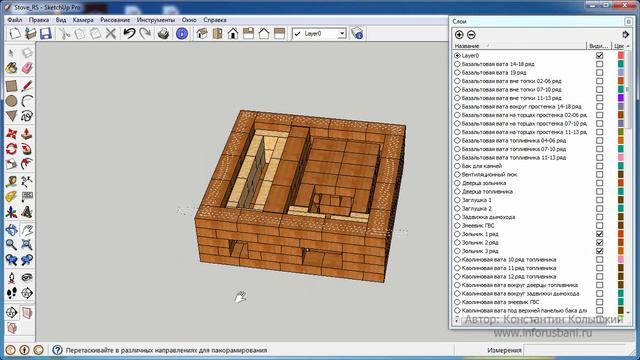Image resolution: width=640 pixels, height=360 pixels.
Task: Select the Rotate tool
Action: (x=11, y=149)
